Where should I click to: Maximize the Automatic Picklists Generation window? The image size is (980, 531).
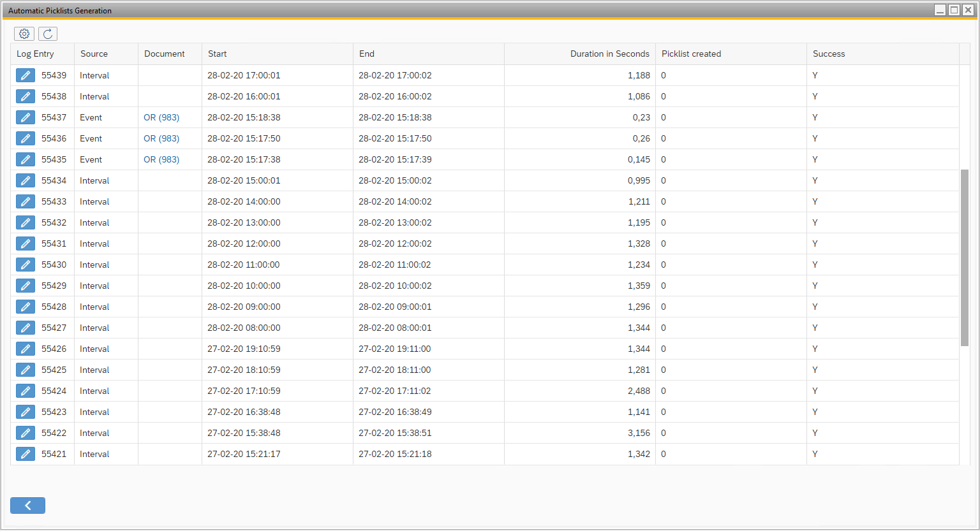pyautogui.click(x=954, y=10)
